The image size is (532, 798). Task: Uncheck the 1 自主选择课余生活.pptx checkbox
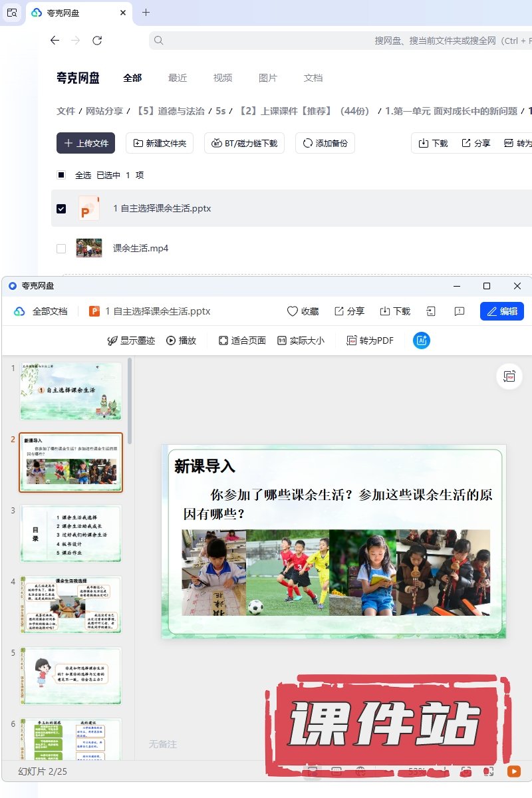tap(61, 208)
